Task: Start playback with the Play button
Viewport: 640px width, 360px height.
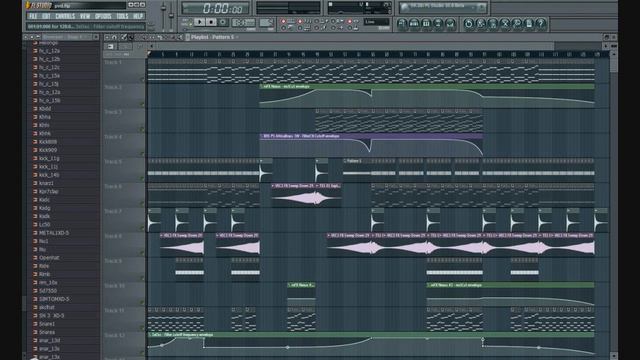Action: point(200,22)
